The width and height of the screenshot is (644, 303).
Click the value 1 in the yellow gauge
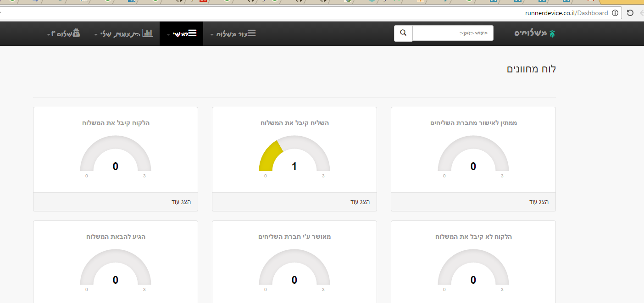coord(294,166)
